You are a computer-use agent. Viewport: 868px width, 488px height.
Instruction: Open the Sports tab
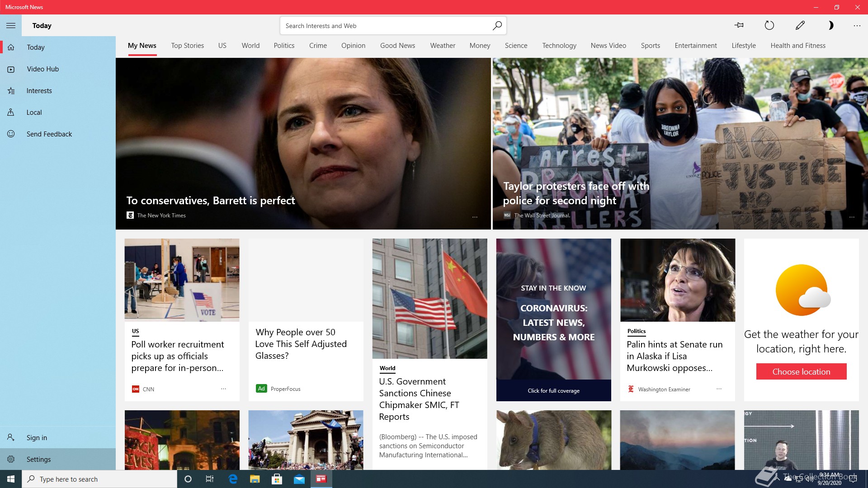[650, 46]
